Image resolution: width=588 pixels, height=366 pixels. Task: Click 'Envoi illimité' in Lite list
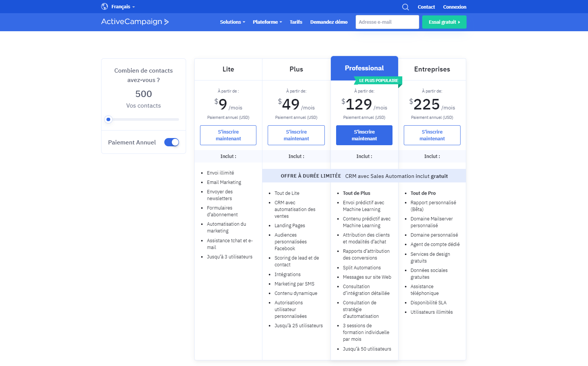click(220, 173)
